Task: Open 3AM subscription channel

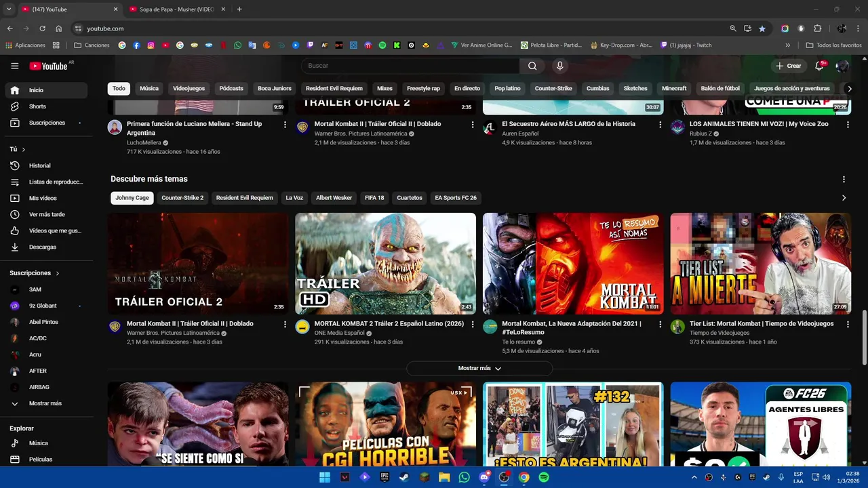Action: (47, 289)
